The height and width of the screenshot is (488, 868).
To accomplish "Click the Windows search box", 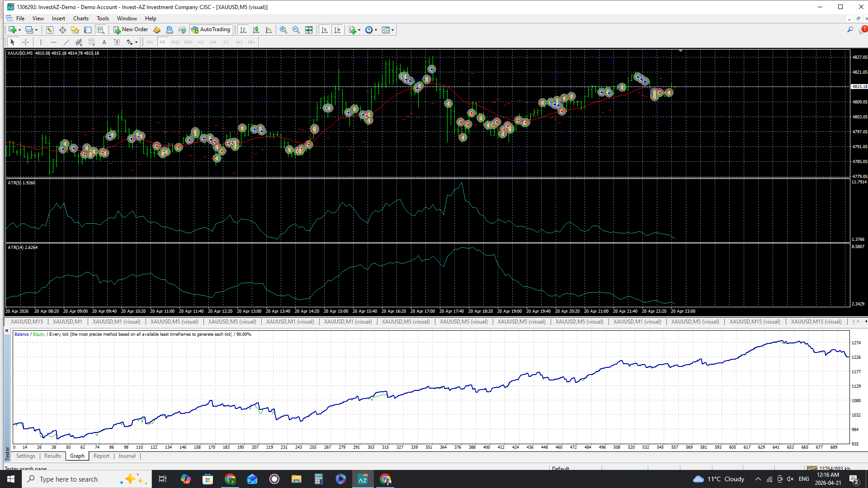I will (69, 479).
